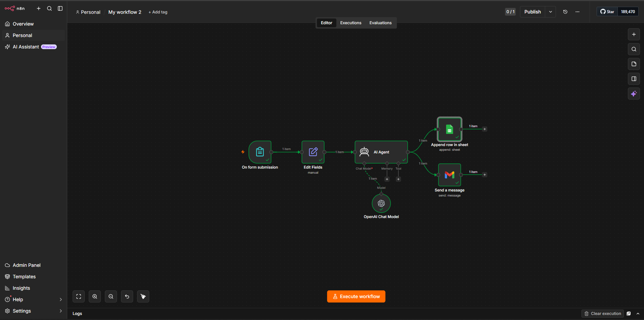Create new item with plus icon in sidebar header
Viewport: 644px width, 320px height.
point(39,8)
